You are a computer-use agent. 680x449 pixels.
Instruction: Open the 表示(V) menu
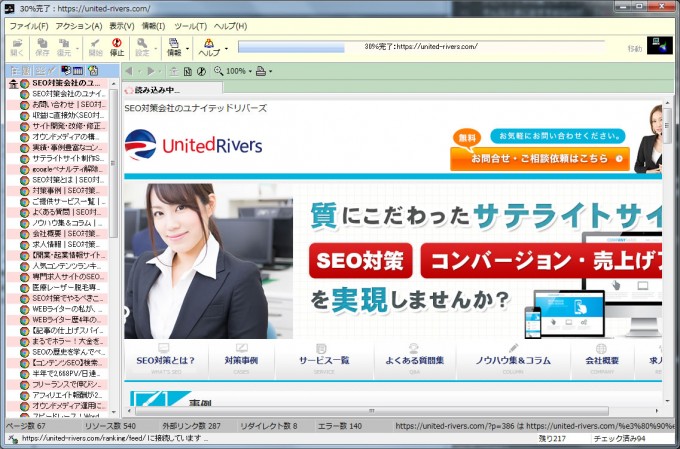pos(121,26)
